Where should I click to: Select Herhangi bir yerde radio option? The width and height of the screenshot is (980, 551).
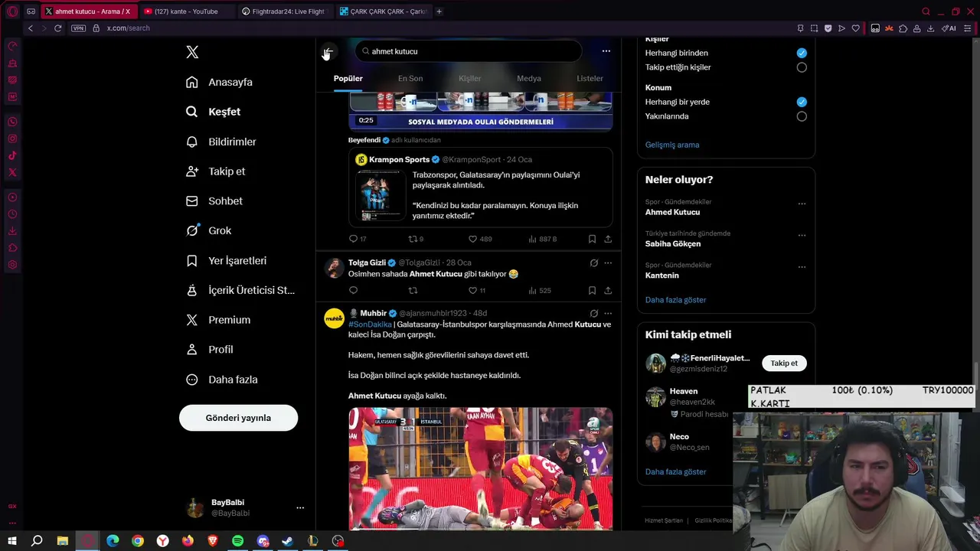(x=802, y=102)
